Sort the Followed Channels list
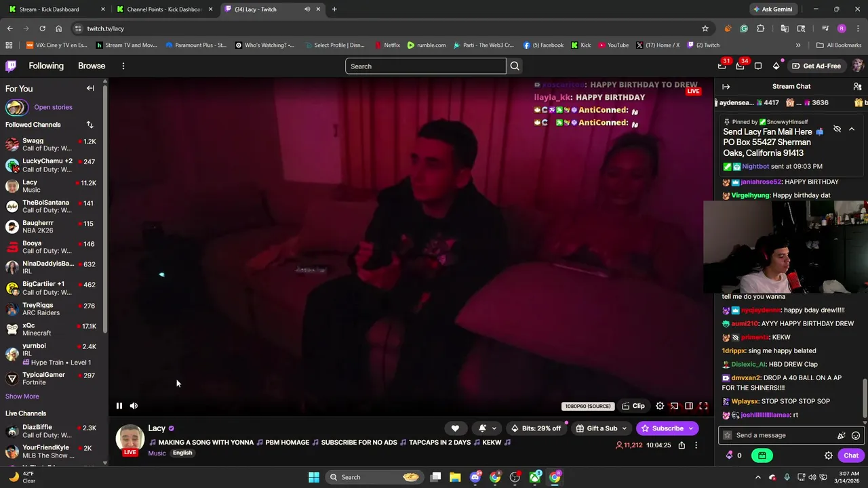 pos(90,125)
